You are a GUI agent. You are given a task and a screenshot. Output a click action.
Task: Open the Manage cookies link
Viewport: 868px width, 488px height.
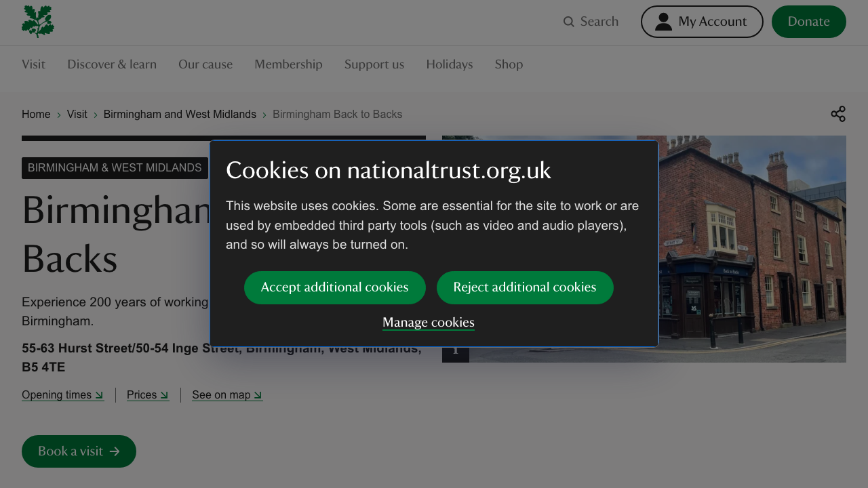(428, 323)
